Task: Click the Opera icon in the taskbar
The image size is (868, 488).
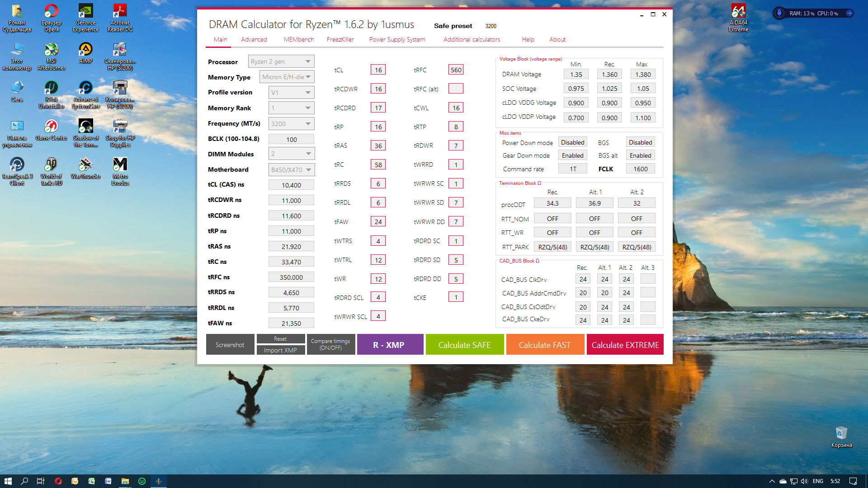Action: tap(58, 481)
